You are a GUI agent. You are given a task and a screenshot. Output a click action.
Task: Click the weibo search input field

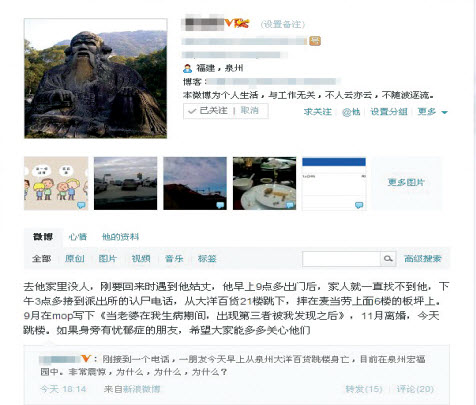click(x=341, y=259)
